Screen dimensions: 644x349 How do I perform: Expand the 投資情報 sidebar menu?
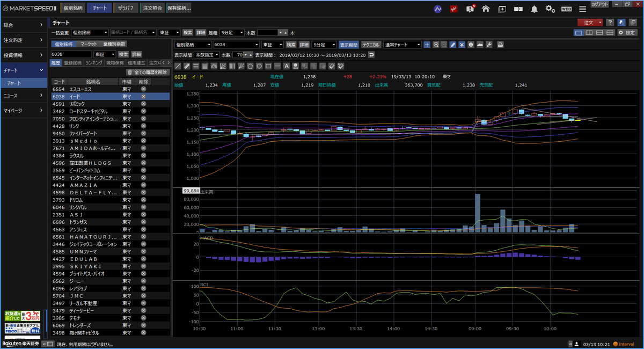click(x=24, y=55)
